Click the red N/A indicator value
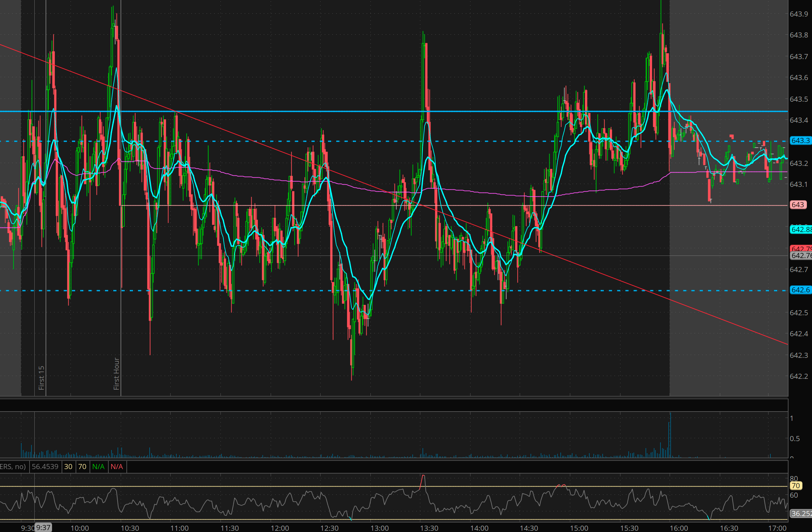 tap(117, 467)
